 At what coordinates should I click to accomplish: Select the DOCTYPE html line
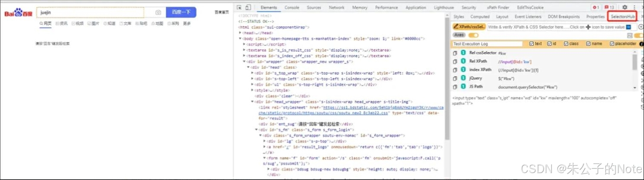pos(254,16)
